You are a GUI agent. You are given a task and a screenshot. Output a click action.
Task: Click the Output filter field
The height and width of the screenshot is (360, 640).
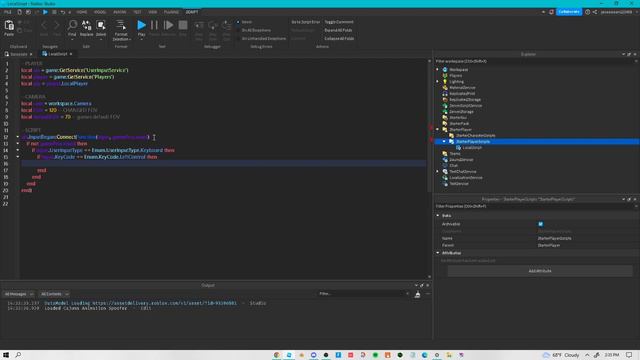click(x=363, y=294)
